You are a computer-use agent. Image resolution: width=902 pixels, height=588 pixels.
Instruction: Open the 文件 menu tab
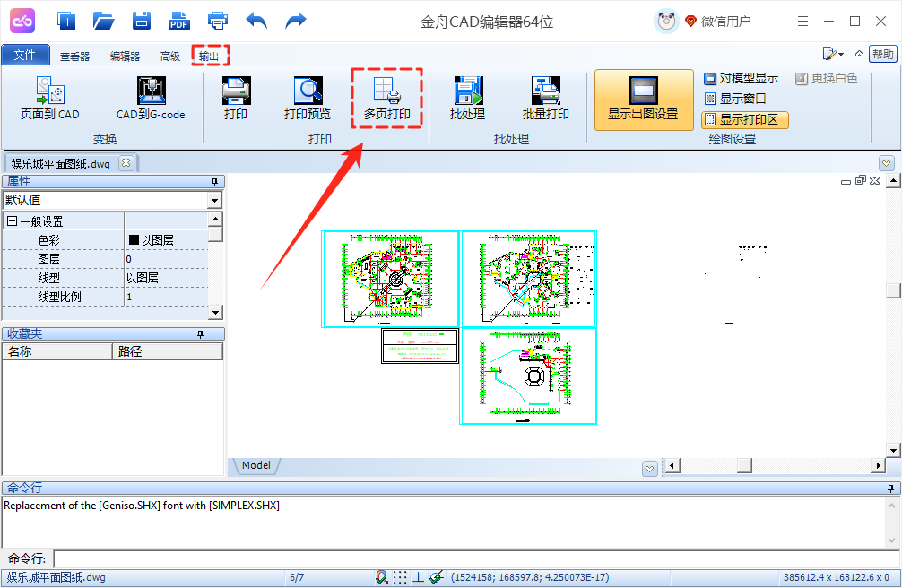[x=25, y=56]
